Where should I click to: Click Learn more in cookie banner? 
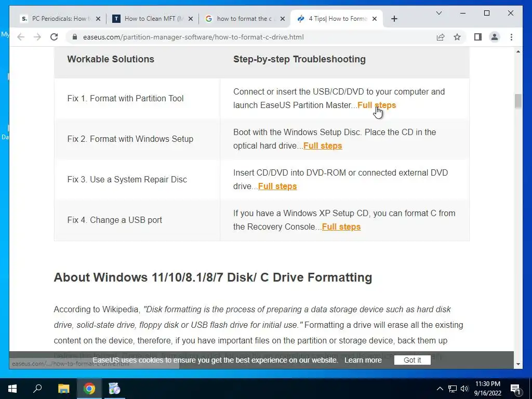click(x=363, y=360)
